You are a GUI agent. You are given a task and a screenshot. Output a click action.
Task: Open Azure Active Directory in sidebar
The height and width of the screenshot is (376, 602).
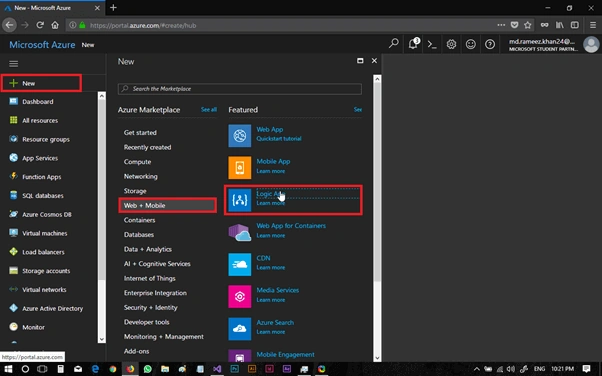(x=53, y=308)
